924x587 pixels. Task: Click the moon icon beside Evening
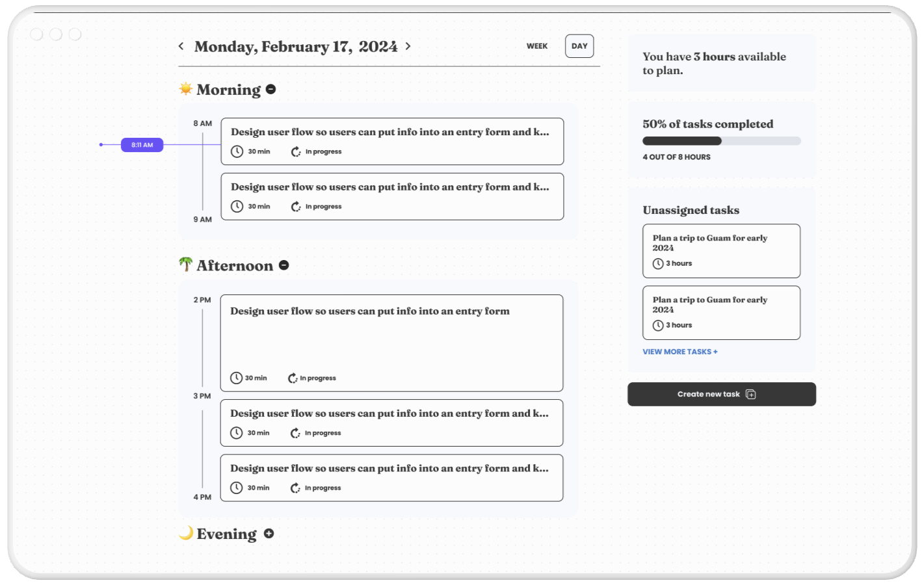[x=186, y=533]
